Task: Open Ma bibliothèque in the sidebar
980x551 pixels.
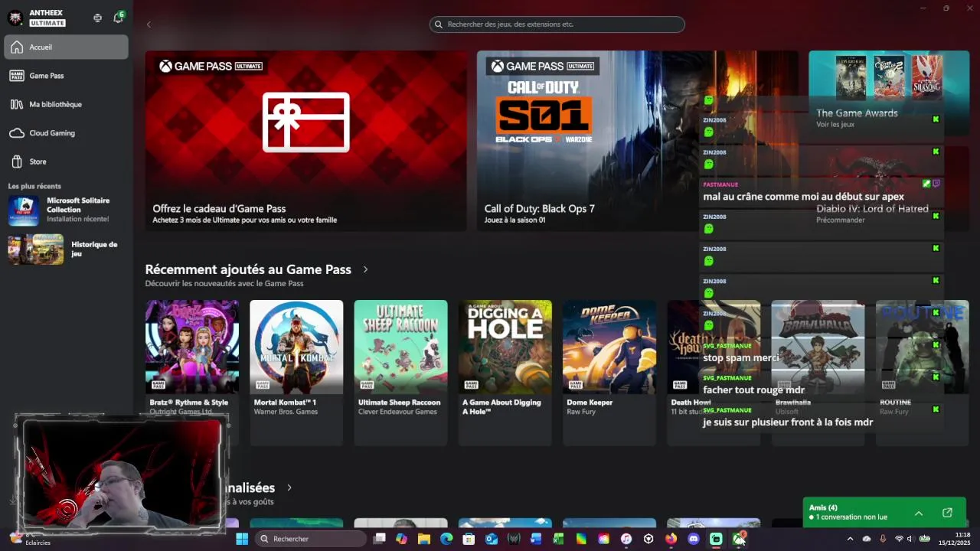Action: click(x=67, y=104)
